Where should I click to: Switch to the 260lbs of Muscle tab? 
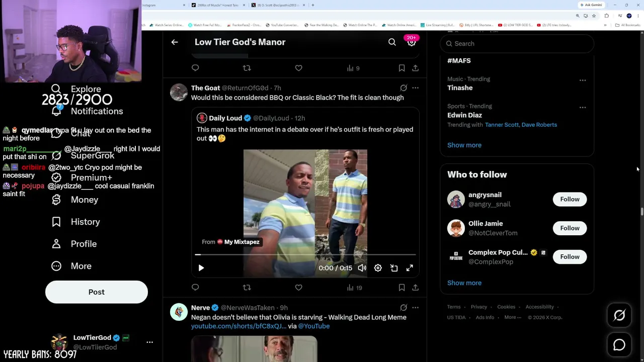coord(218,5)
